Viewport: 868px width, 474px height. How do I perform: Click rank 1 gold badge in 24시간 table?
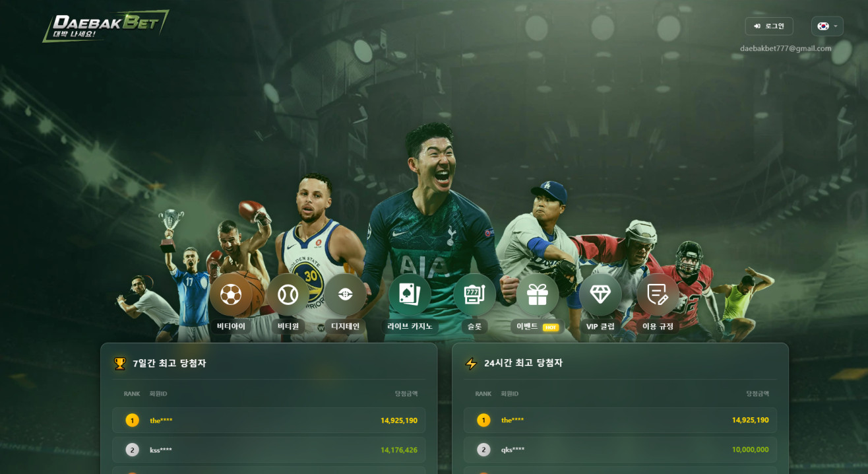coord(483,421)
